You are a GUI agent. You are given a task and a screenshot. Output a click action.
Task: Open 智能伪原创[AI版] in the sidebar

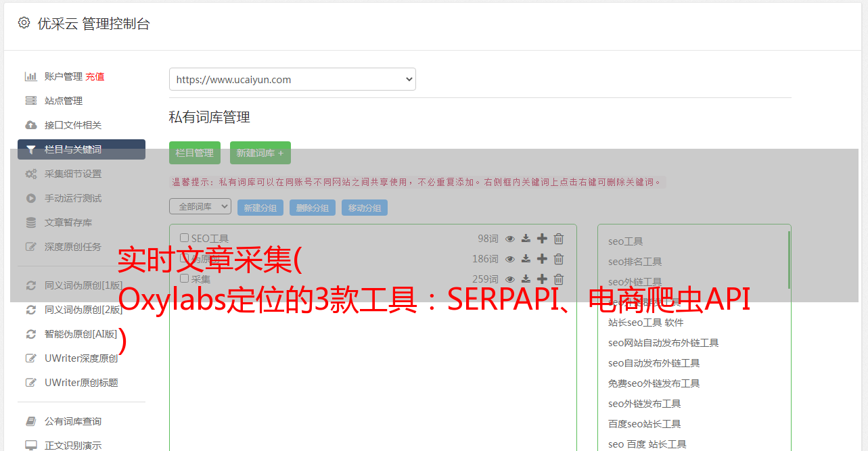pos(81,334)
